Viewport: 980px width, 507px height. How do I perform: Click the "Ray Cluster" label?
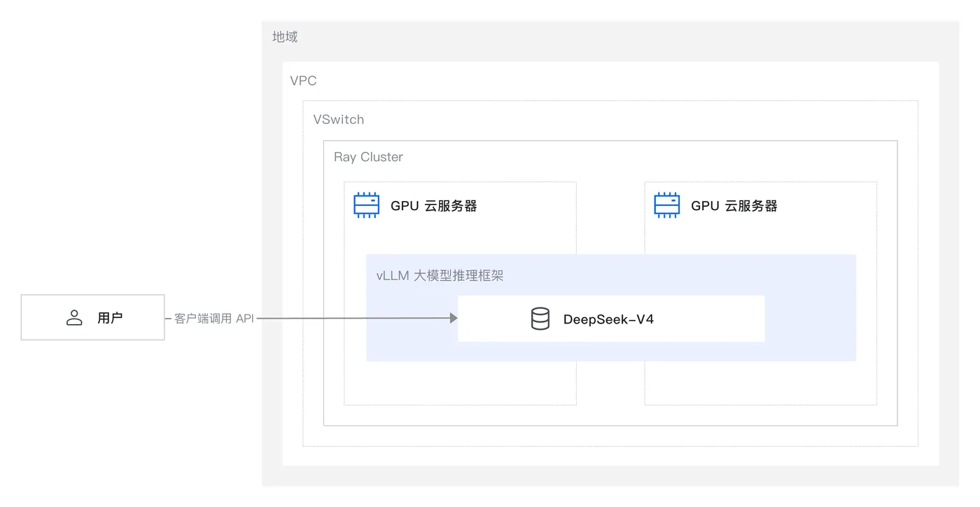(x=368, y=157)
